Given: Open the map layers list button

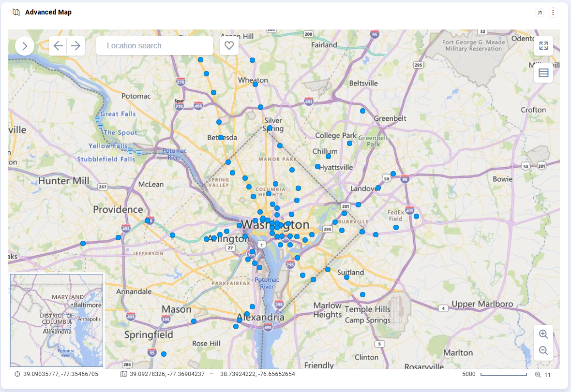Looking at the screenshot, I should [543, 73].
